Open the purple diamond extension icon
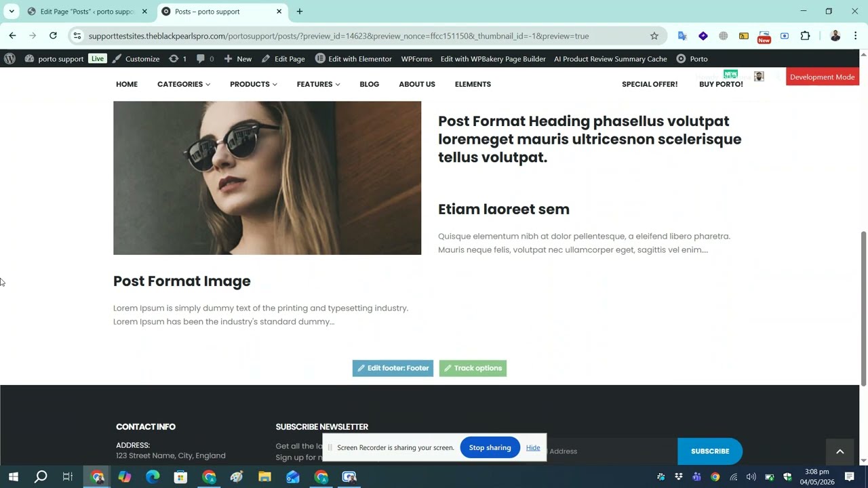Screen dimensions: 868x488 coord(703,36)
